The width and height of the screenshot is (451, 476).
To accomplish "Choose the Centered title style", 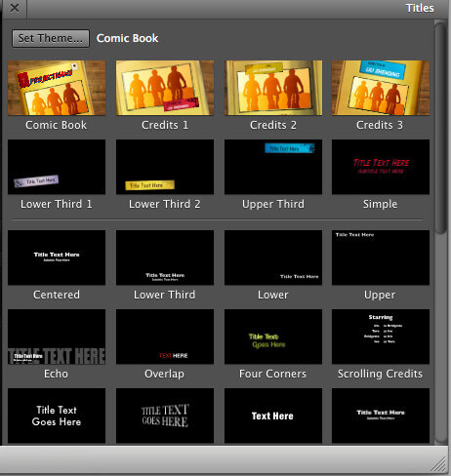I will tap(57, 258).
